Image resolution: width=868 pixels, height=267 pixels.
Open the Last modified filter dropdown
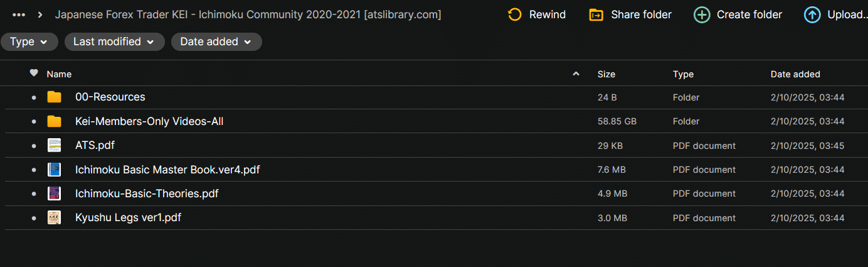(114, 42)
